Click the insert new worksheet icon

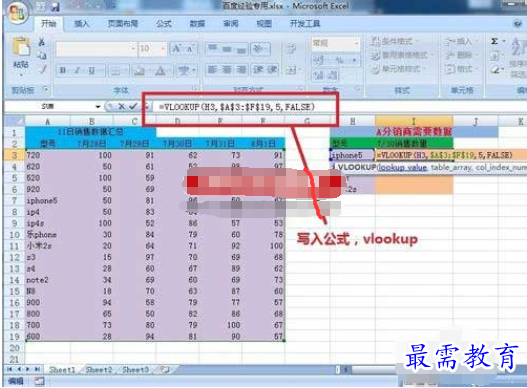[164, 370]
